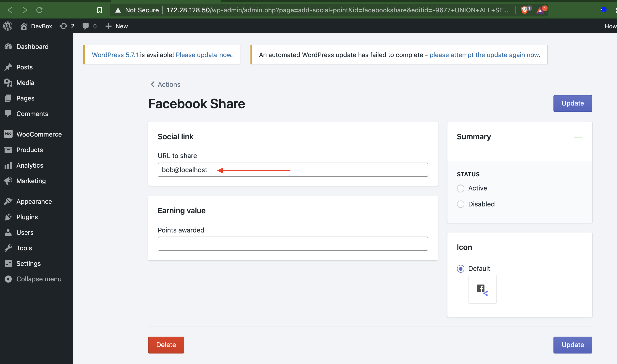Image resolution: width=617 pixels, height=364 pixels.
Task: Click please attempt the update again now
Action: 484,55
